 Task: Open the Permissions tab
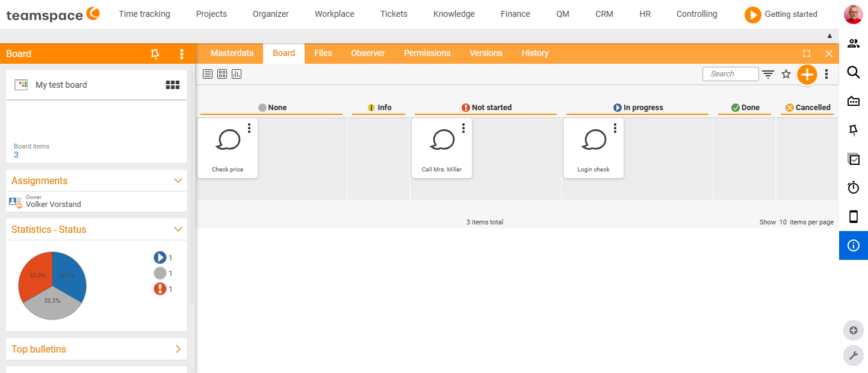coord(427,53)
